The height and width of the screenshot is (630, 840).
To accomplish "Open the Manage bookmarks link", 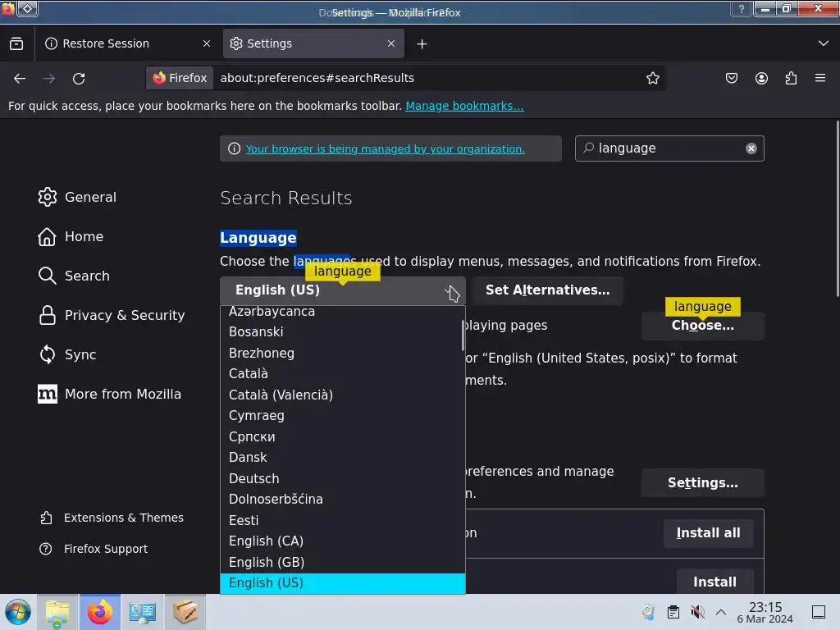I will click(464, 106).
